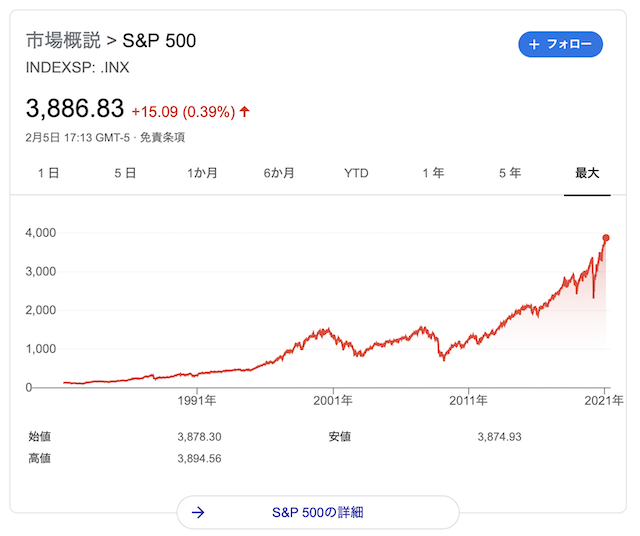Click the plus icon in follow button
Image resolution: width=640 pixels, height=536 pixels.
[x=534, y=44]
